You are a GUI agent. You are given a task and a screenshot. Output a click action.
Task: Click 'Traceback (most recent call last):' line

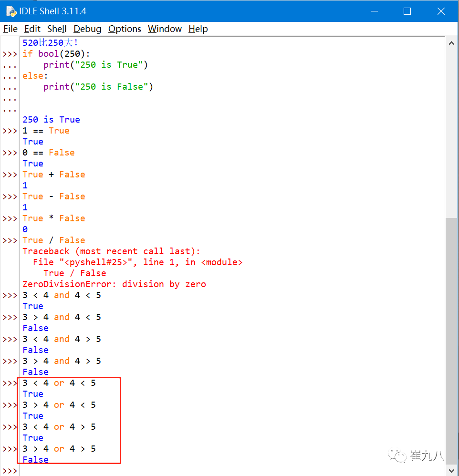[x=111, y=251]
